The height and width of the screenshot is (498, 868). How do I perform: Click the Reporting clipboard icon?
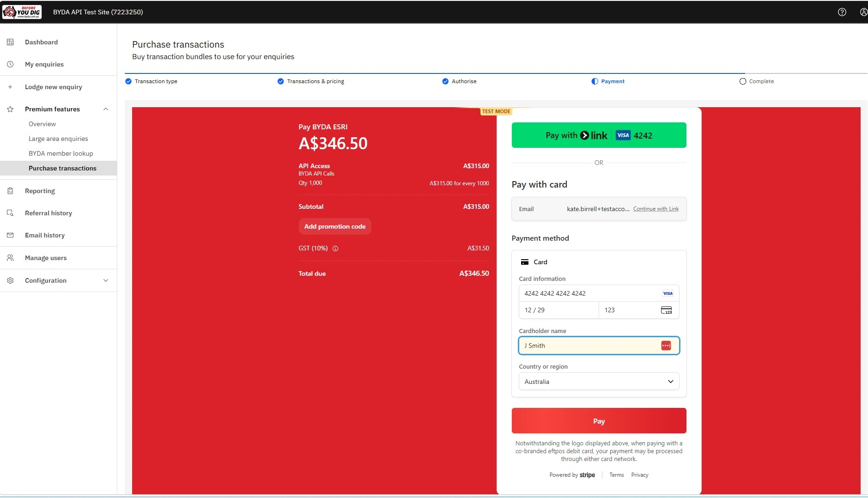(10, 191)
